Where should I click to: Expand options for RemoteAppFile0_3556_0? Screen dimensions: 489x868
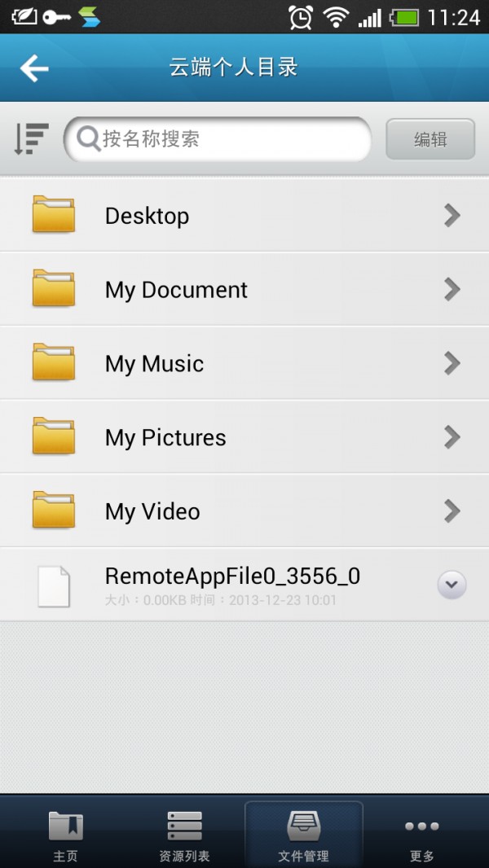pyautogui.click(x=452, y=585)
